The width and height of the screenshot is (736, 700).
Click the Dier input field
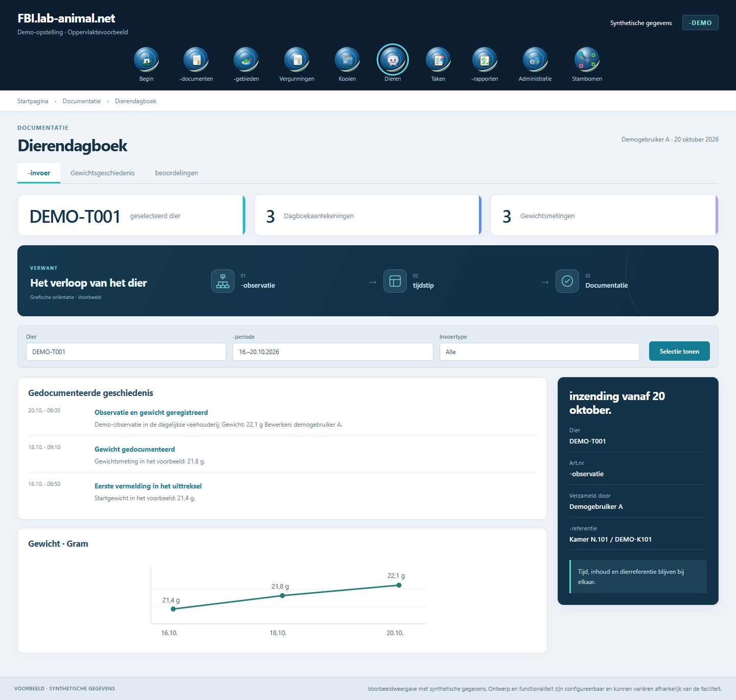coord(126,352)
